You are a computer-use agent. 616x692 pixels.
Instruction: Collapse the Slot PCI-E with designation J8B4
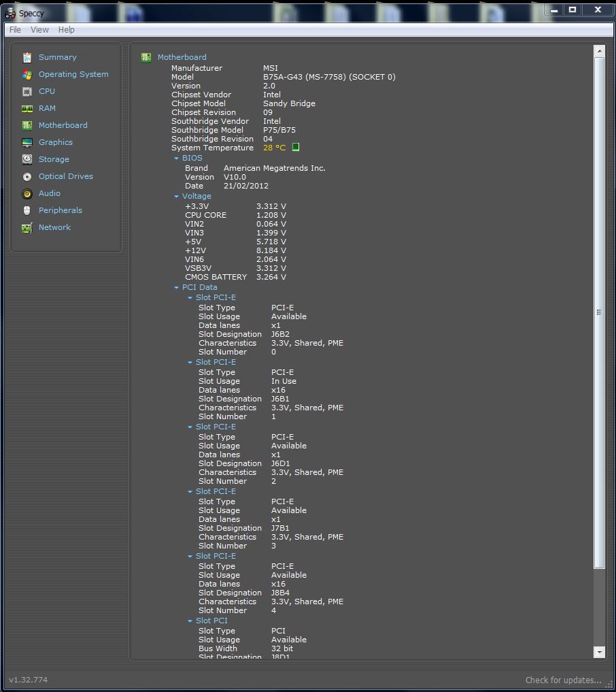coord(190,557)
